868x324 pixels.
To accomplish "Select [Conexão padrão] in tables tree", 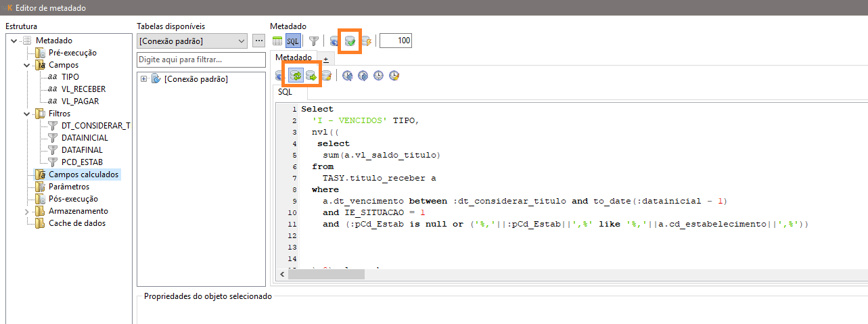I will (x=196, y=79).
